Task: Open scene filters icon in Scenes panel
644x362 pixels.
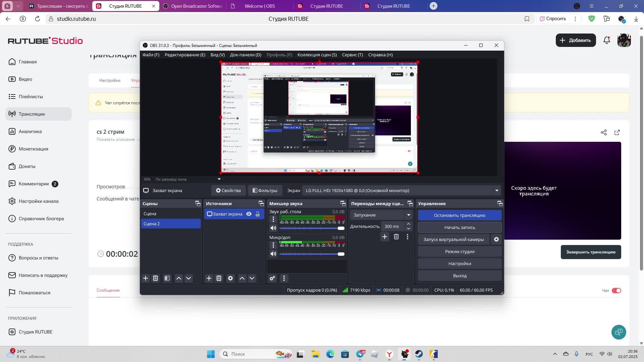Action: point(167,278)
